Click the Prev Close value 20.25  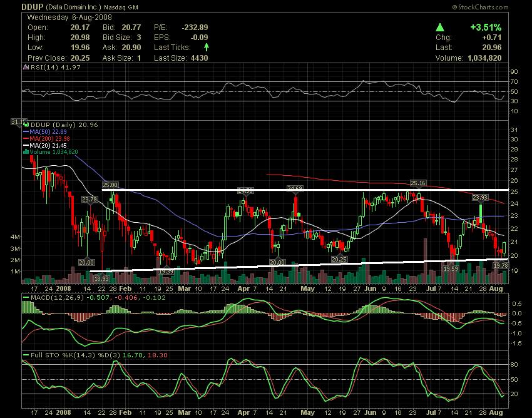80,58
